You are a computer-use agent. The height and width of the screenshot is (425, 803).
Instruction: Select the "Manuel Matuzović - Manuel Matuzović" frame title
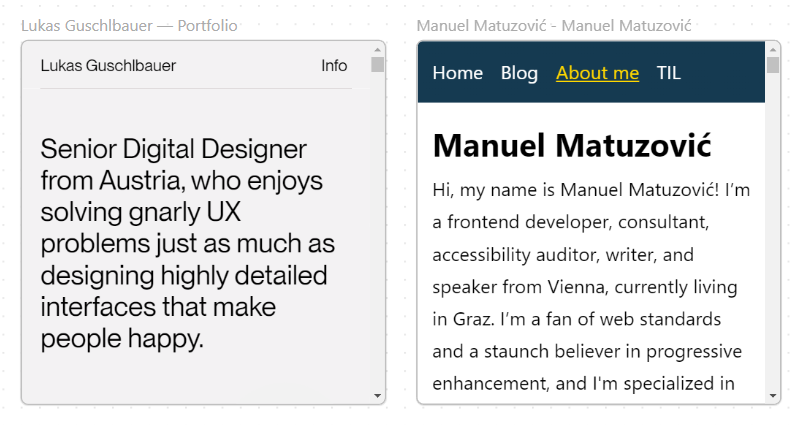coord(553,26)
